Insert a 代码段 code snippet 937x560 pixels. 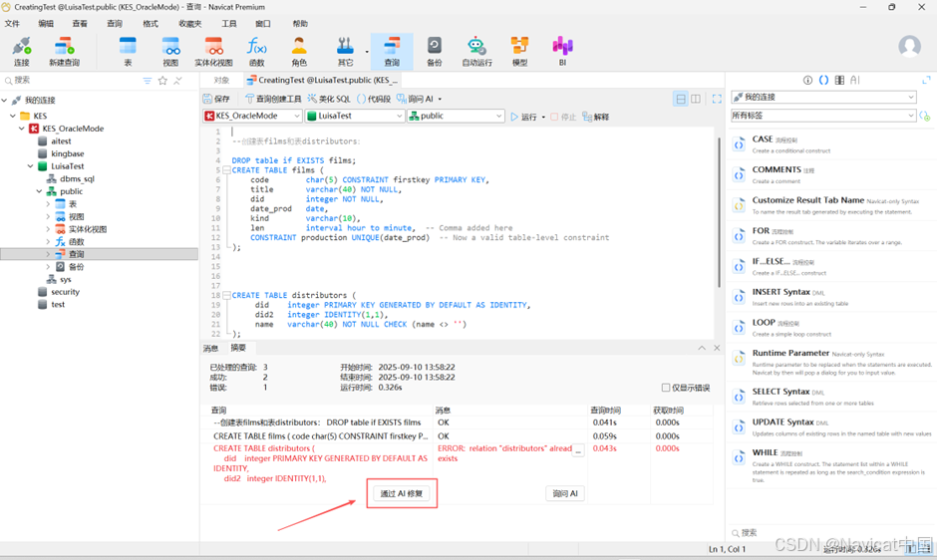tap(374, 99)
